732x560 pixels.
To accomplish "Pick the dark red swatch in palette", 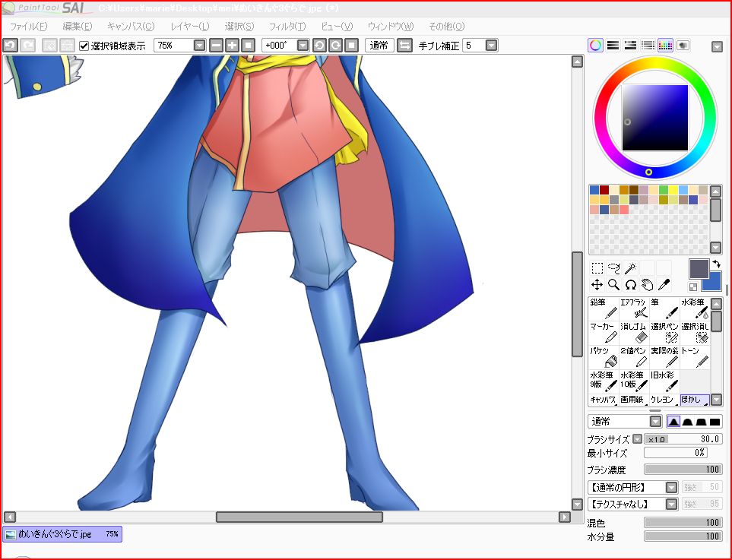I will coord(604,190).
